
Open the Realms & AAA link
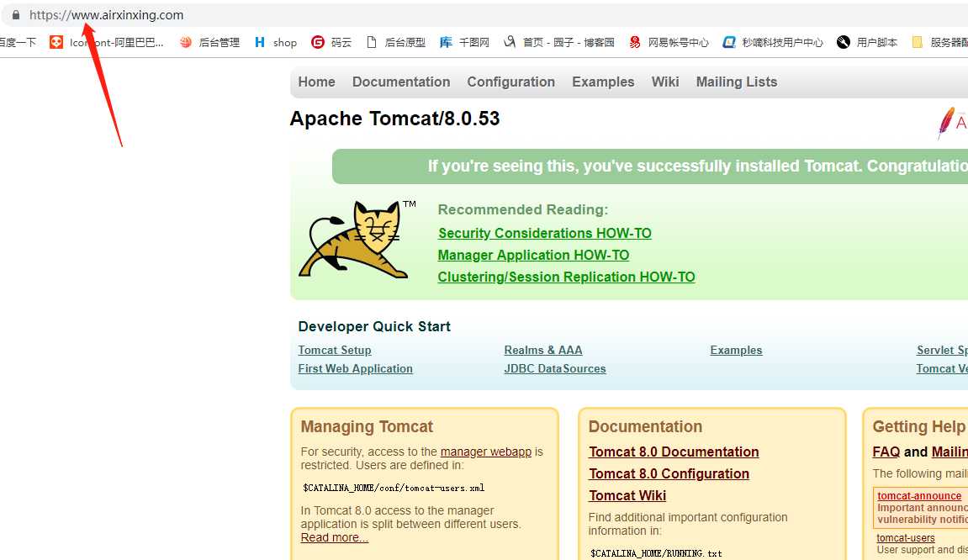coord(543,350)
